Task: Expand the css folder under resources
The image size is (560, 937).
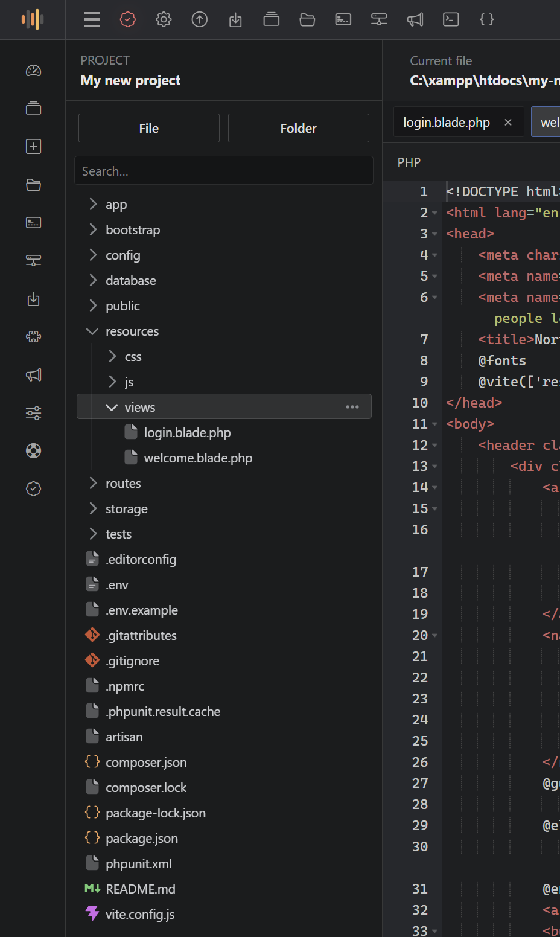Action: point(112,357)
